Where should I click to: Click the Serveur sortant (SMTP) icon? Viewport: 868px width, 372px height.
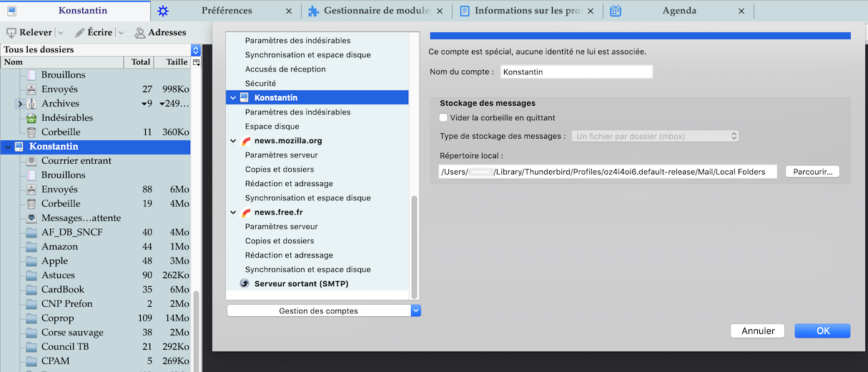pos(245,284)
